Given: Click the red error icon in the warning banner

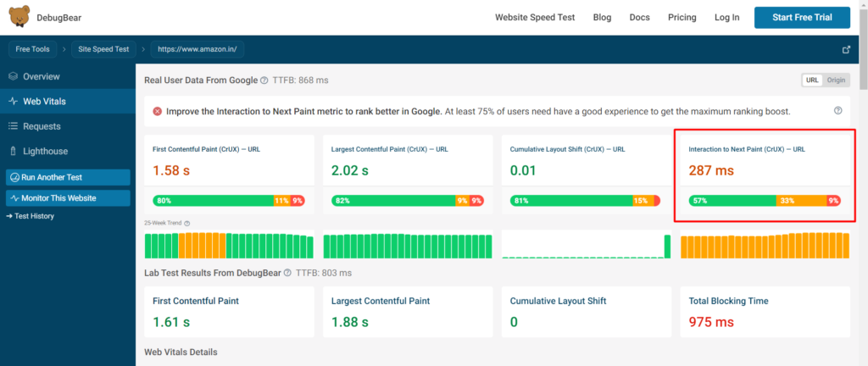Looking at the screenshot, I should (158, 111).
